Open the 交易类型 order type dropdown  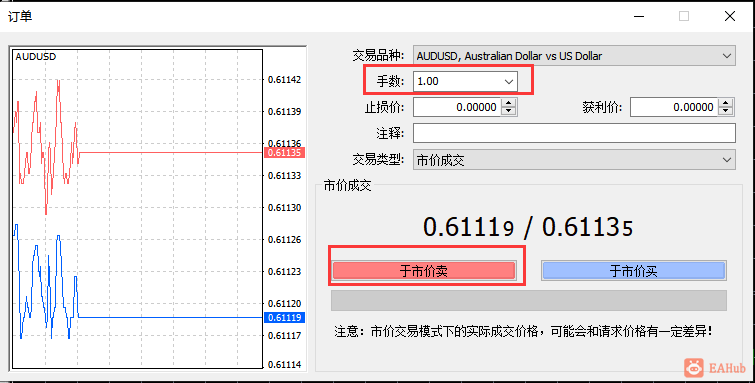(x=574, y=160)
